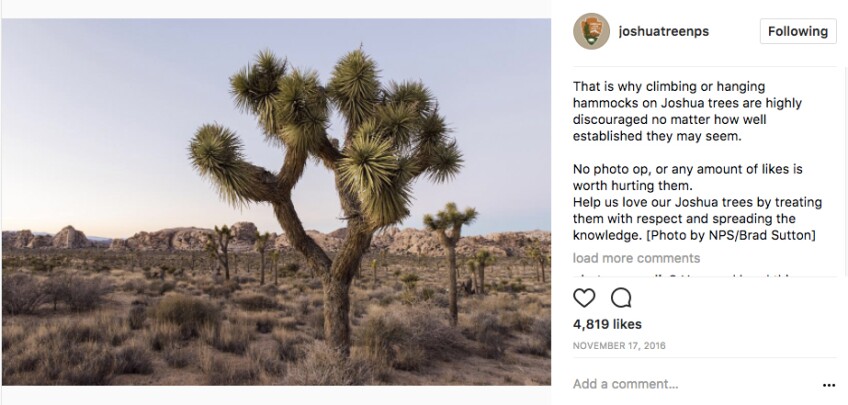Viewport: 848px width, 405px height.
Task: Open the NPS arrowhead profile picture
Action: pyautogui.click(x=591, y=31)
